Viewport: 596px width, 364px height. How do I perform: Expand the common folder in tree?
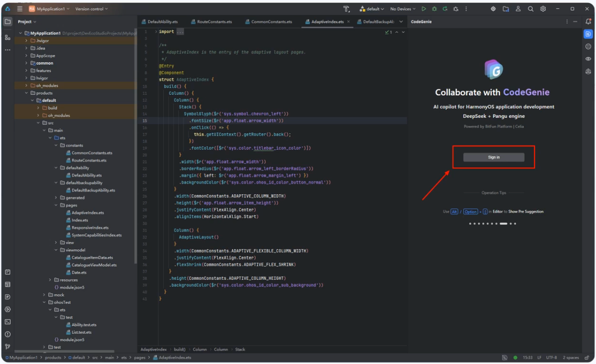(26, 63)
